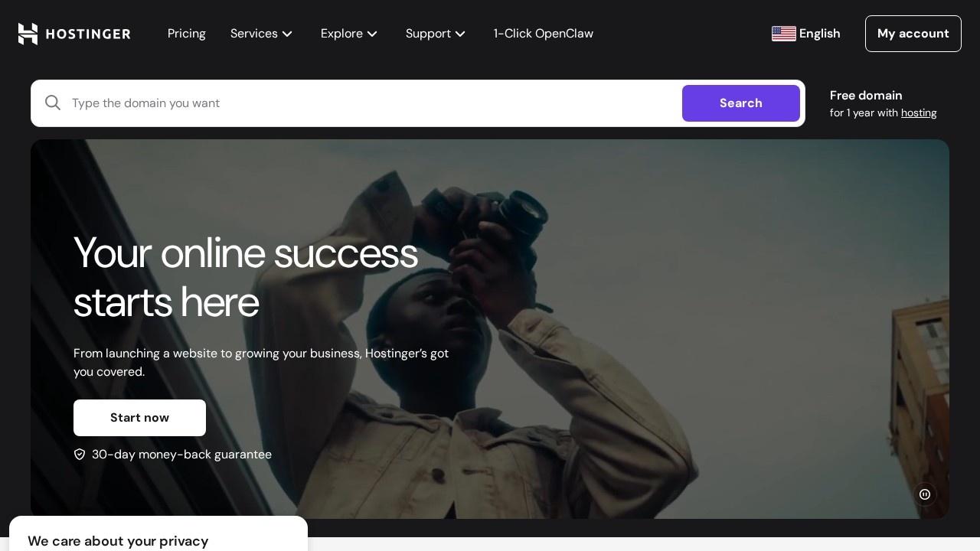Focus the domain name input field

click(367, 103)
